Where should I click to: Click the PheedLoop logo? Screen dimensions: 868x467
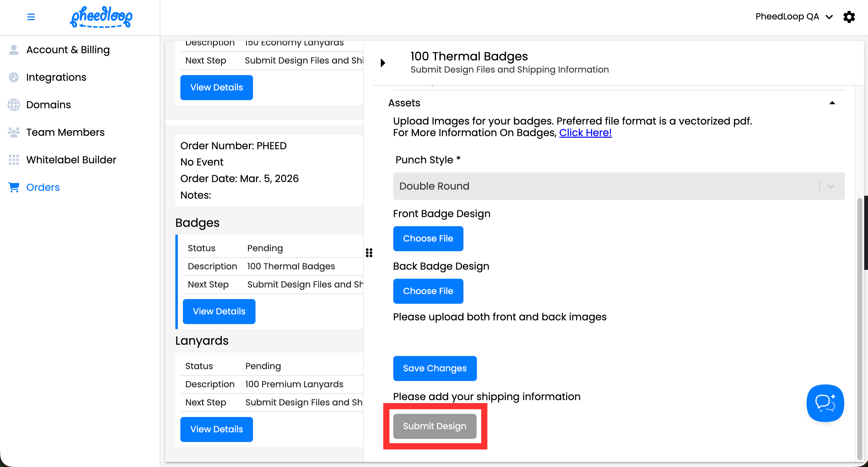coord(101,17)
